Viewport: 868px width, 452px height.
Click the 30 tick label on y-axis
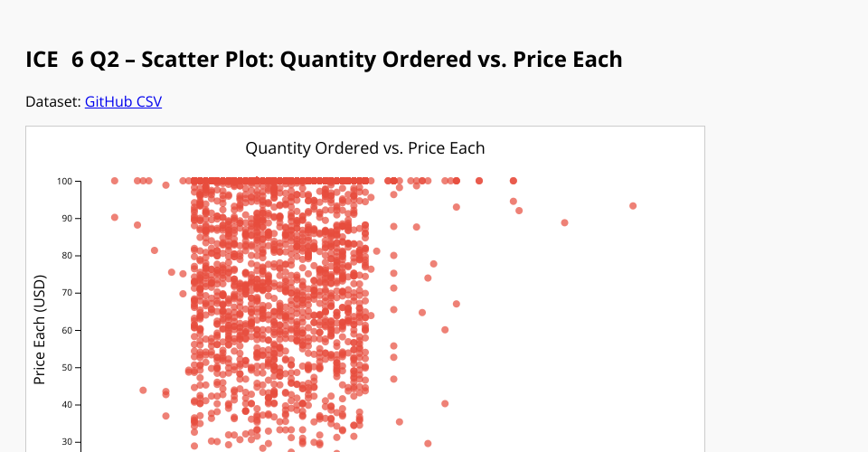pyautogui.click(x=66, y=442)
